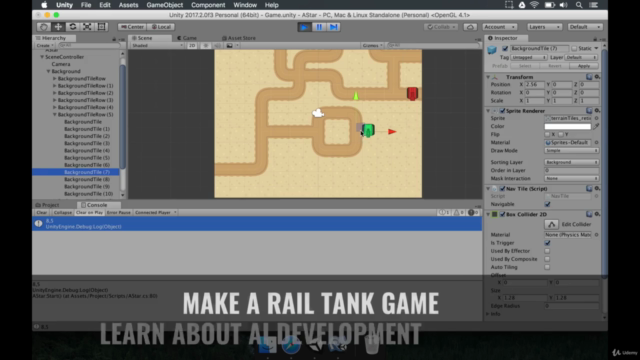
Task: Pick color with the eyedropper icon
Action: pyautogui.click(x=596, y=127)
